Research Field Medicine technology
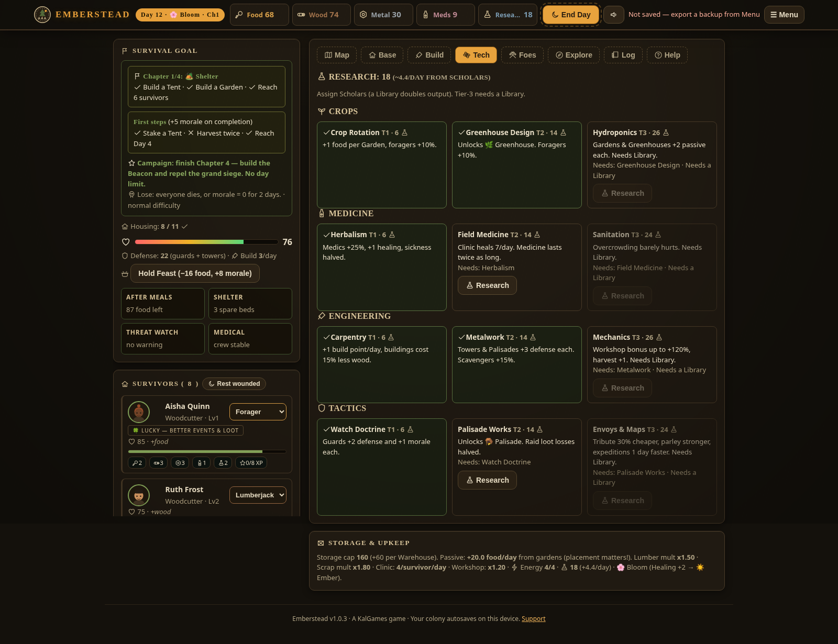Screen dimensions: 838x644 pos(487,285)
